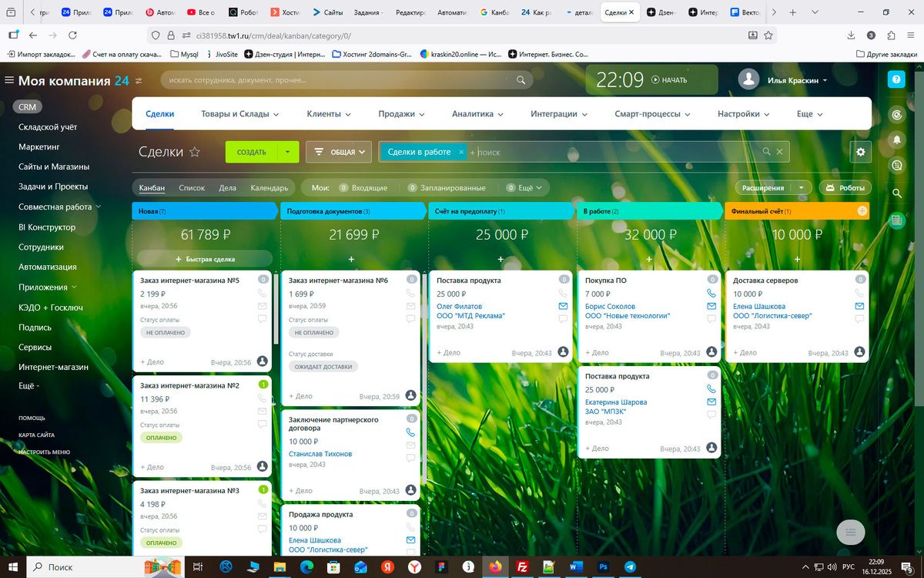This screenshot has height=578, width=924.
Task: Click email icon on Олег Филатов's Поставка продукта card
Action: pos(563,306)
